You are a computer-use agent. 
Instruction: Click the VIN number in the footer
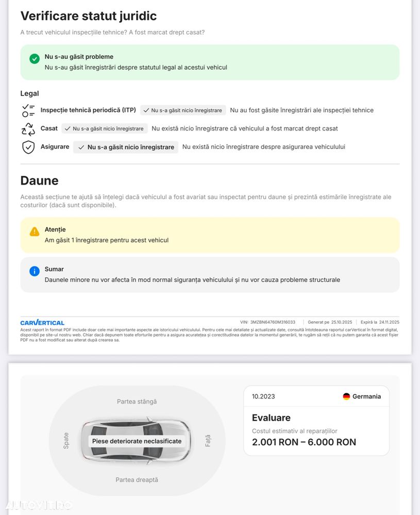coord(273,322)
